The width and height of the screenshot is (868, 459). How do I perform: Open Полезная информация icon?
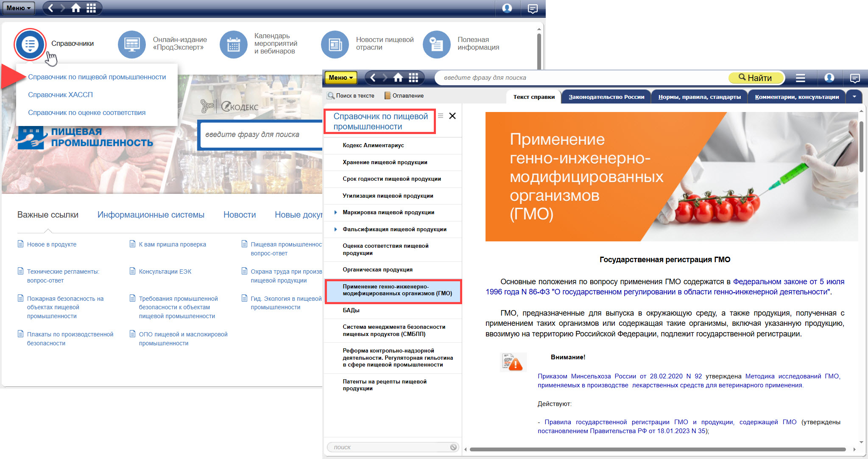pos(436,44)
